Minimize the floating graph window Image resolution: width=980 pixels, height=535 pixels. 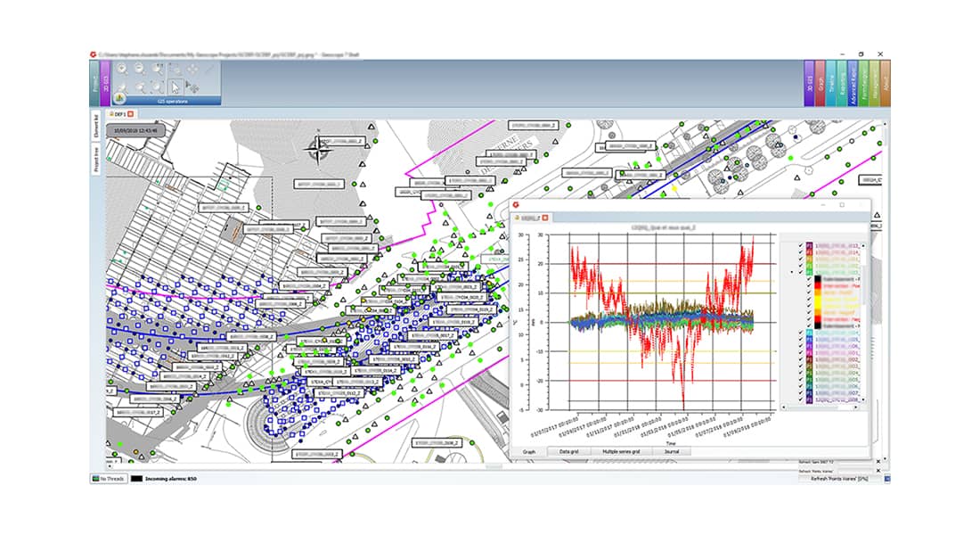[823, 204]
